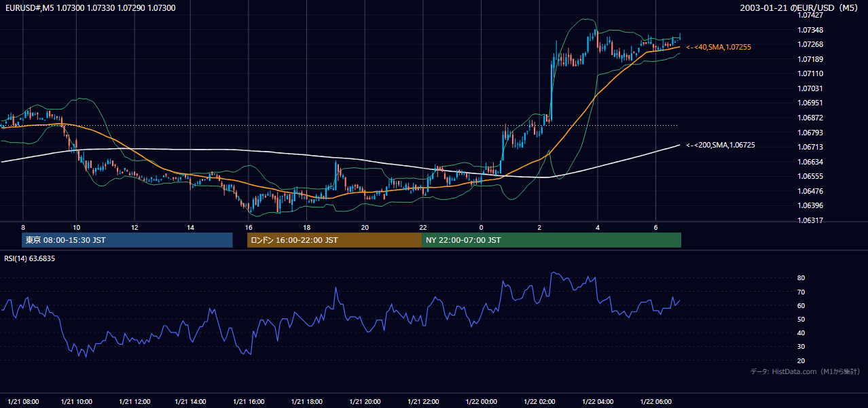Select the 東京 08:00-15:30 JST session bar
This screenshot has height=408, width=868.
coord(127,240)
